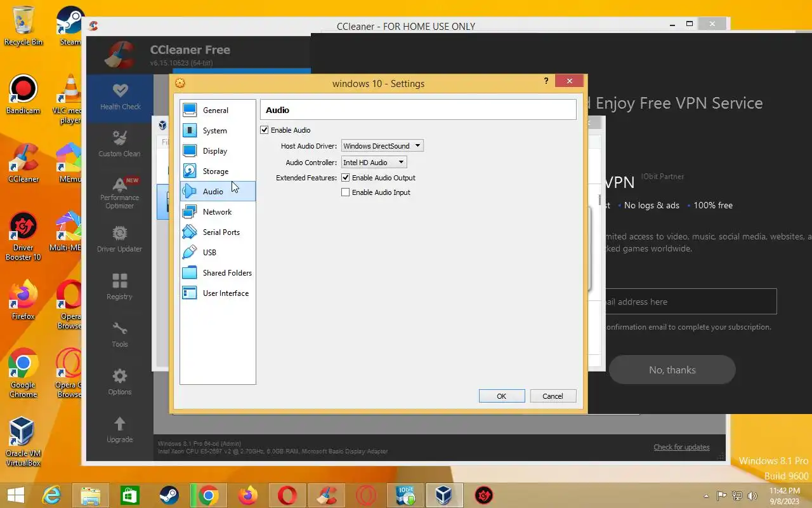Check Enable Audio Input
This screenshot has width=812, height=508.
[346, 192]
